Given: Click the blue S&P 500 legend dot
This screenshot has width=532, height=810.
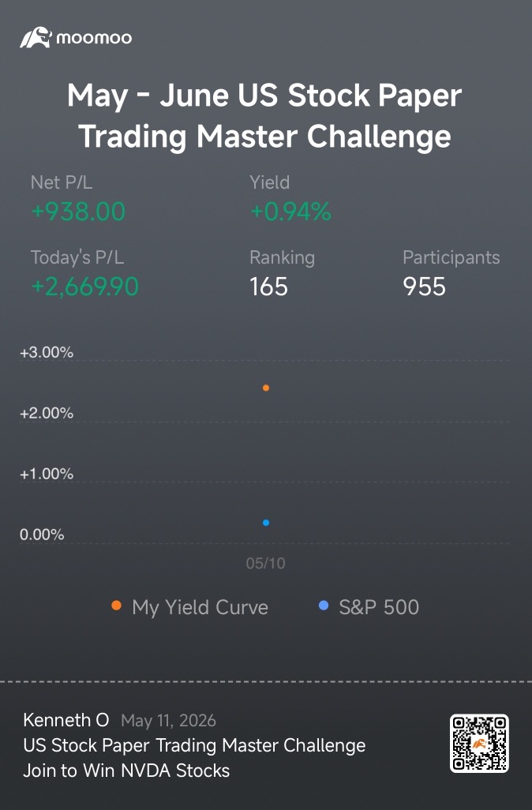Looking at the screenshot, I should pyautogui.click(x=324, y=606).
